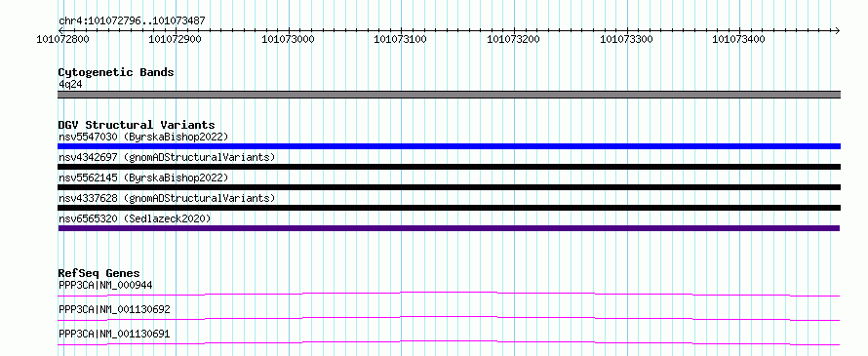868x356 pixels.
Task: Click the nsv4342697 (gnomADStructuralVariants) label
Action: click(x=167, y=157)
